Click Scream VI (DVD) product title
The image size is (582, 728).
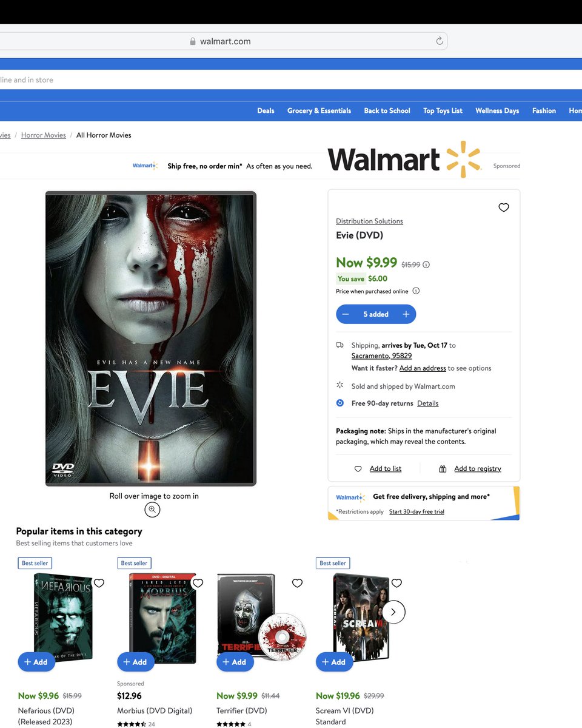pos(345,716)
